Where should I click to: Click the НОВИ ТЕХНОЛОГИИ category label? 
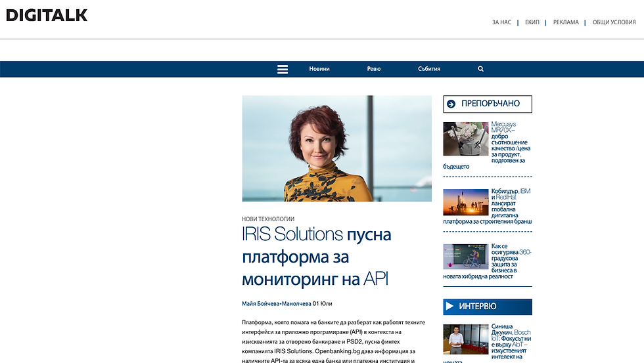point(268,219)
